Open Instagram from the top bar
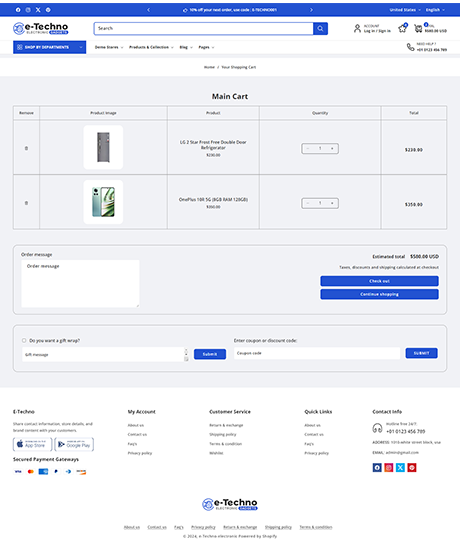Viewport: 460px width, 550px height. coord(28,10)
